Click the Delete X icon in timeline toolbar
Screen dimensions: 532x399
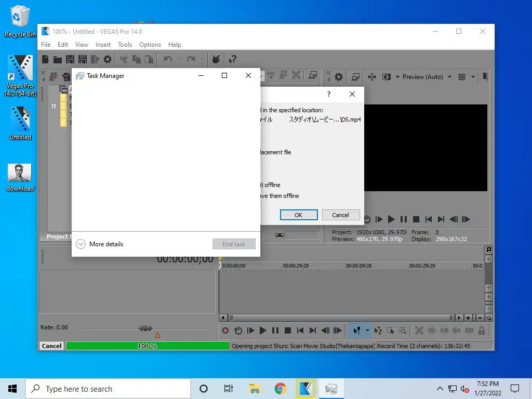click(419, 330)
